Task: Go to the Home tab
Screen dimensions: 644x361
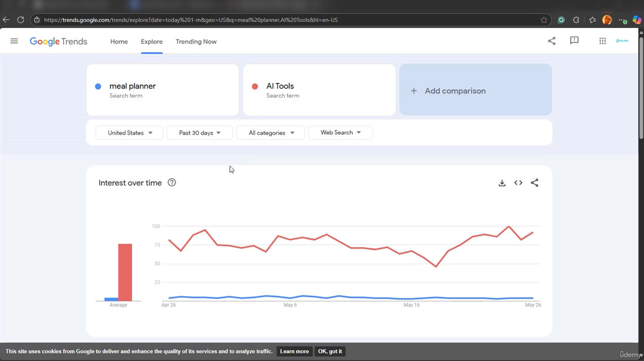Action: [x=119, y=42]
